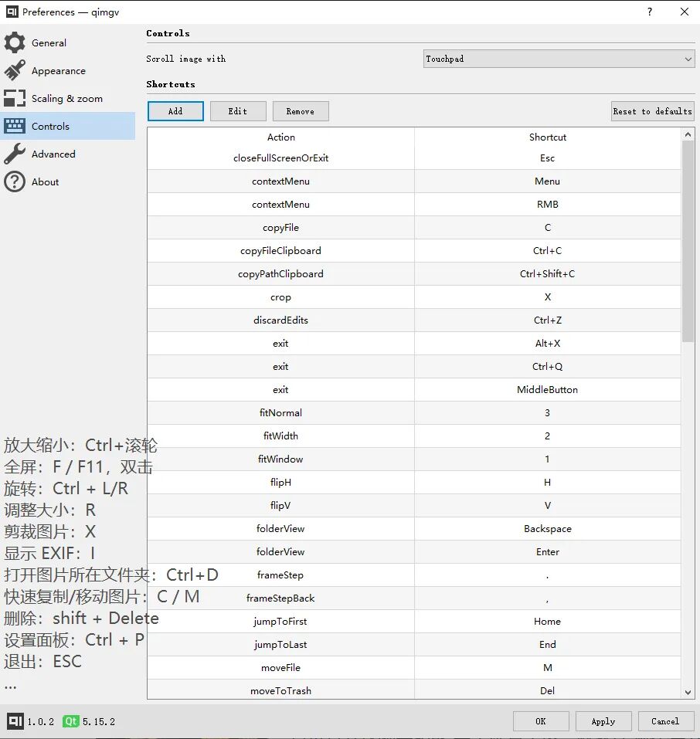Screen dimensions: 700x739
Task: Click the About question mark icon
Action: (15, 181)
